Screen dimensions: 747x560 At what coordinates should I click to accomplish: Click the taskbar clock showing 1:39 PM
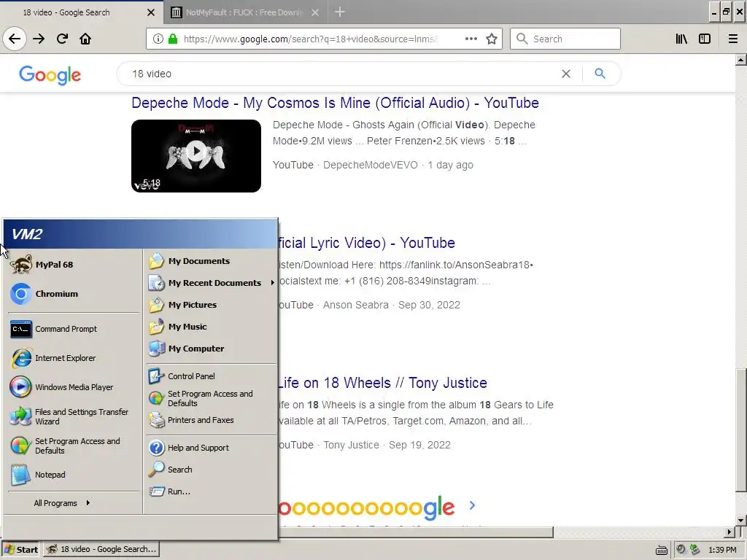(722, 550)
